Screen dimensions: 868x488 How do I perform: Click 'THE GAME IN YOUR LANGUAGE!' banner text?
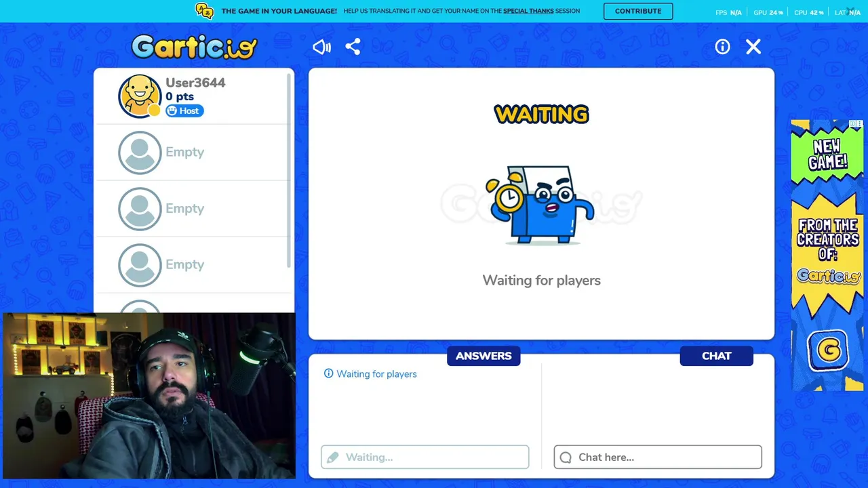click(279, 11)
